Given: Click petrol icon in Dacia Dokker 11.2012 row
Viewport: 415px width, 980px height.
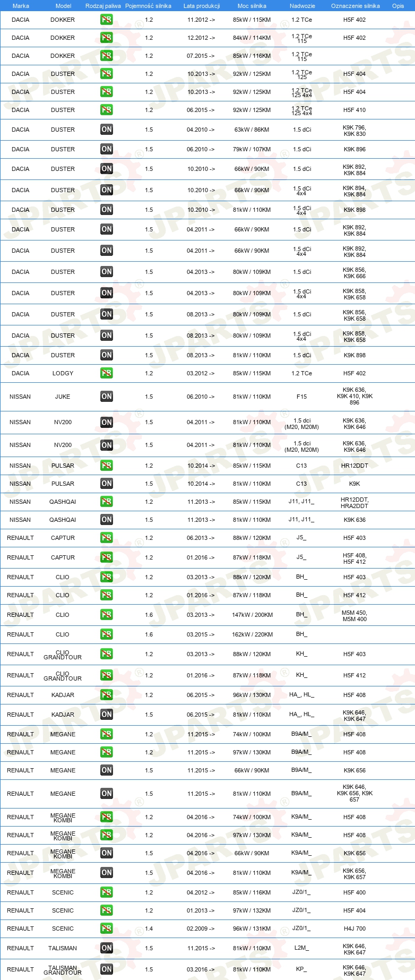Looking at the screenshot, I should [106, 20].
